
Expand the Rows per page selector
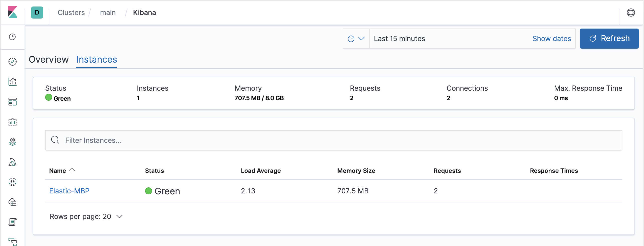click(x=86, y=216)
